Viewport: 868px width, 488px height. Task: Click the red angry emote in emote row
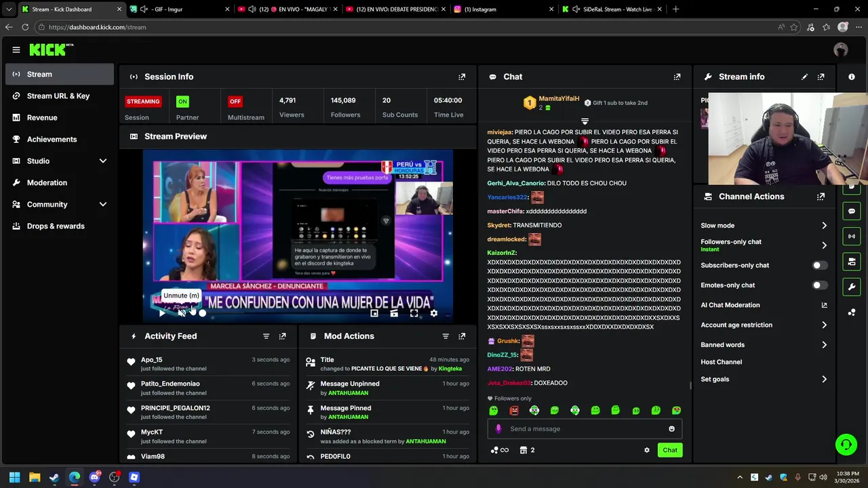click(514, 411)
